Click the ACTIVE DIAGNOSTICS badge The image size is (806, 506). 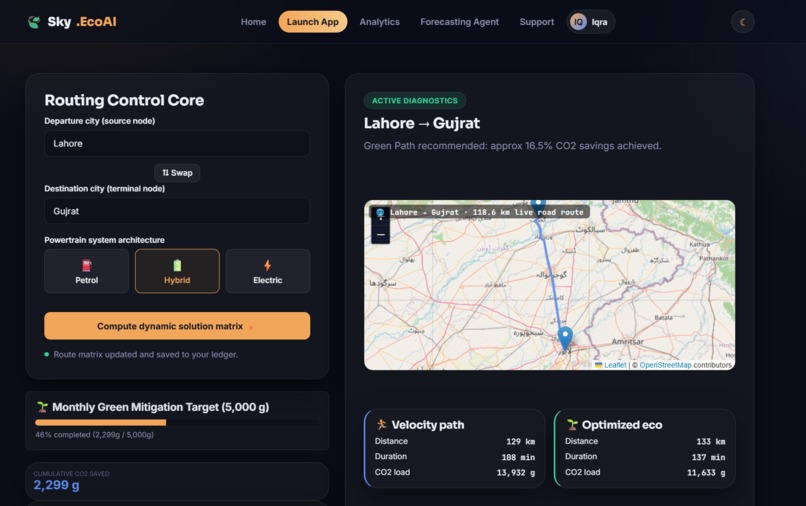[x=415, y=101]
